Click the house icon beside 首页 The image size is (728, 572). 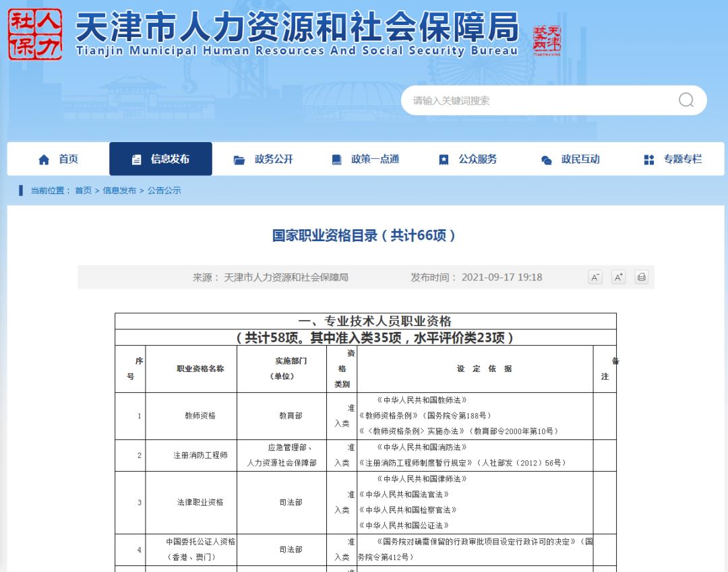pos(44,160)
